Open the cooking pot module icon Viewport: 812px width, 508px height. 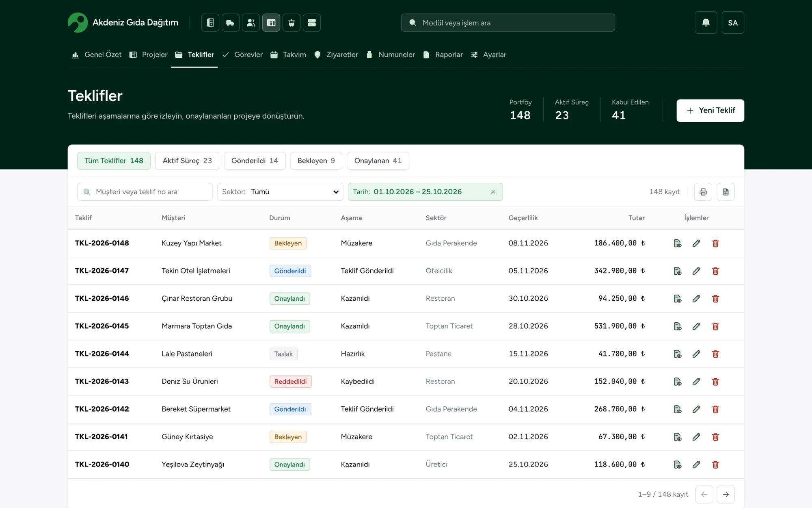coord(292,23)
